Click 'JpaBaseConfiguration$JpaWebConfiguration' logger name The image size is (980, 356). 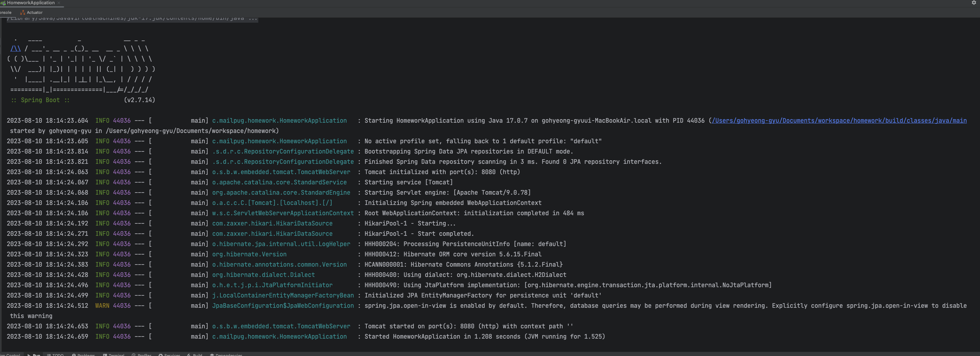[x=283, y=306]
